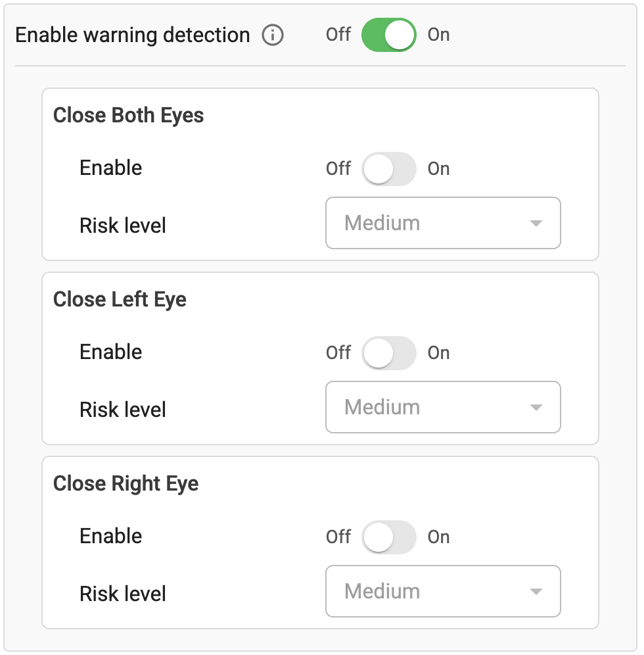Viewport: 644px width, 655px height.
Task: Click the Off label next to Close Right Eye toggle
Action: (338, 537)
